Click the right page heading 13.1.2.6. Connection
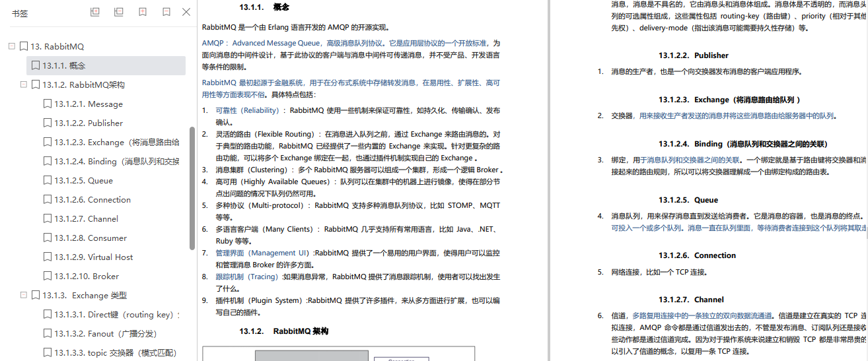This screenshot has height=361, width=868. [697, 255]
